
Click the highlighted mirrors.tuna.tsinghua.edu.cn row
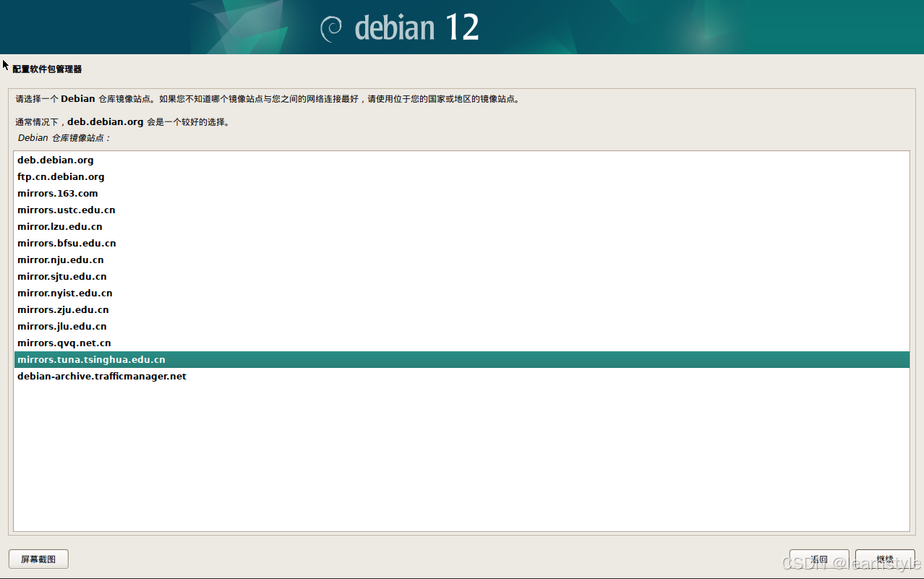(462, 359)
